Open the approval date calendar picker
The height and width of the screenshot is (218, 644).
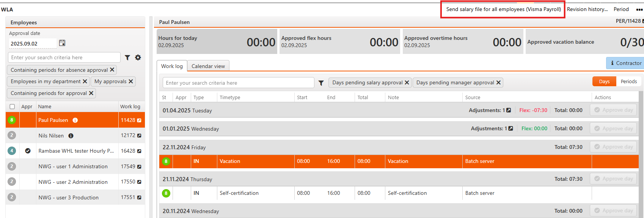click(62, 43)
